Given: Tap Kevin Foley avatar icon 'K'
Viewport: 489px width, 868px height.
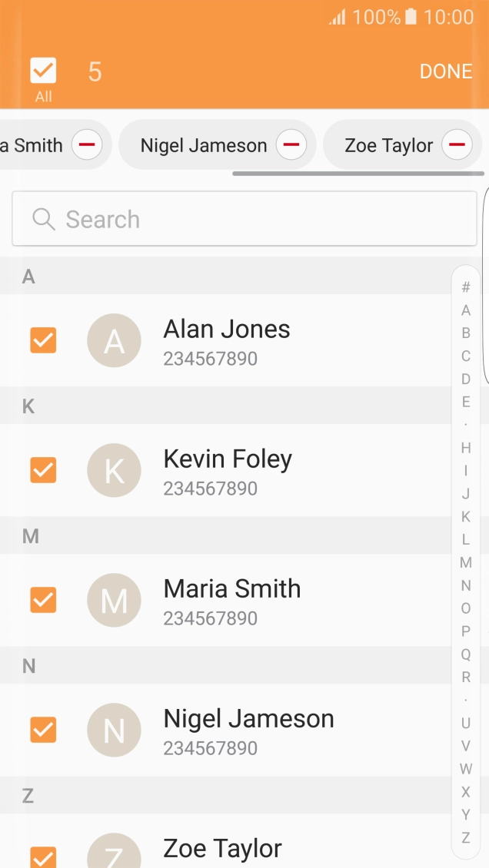Looking at the screenshot, I should pos(114,470).
